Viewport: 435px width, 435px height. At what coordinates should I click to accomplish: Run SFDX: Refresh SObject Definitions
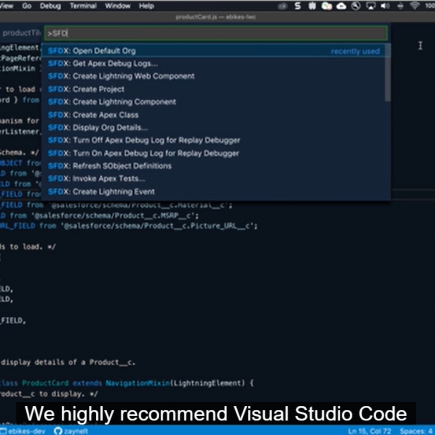[x=216, y=166]
